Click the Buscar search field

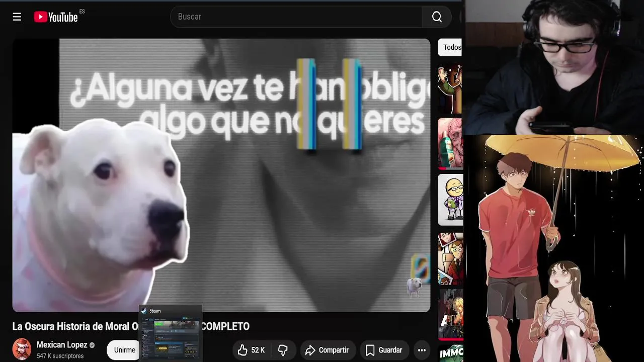tap(296, 17)
